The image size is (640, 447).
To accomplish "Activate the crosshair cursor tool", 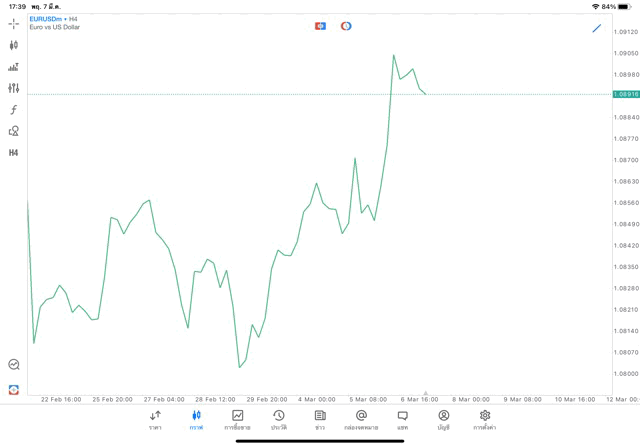I will coord(13,23).
